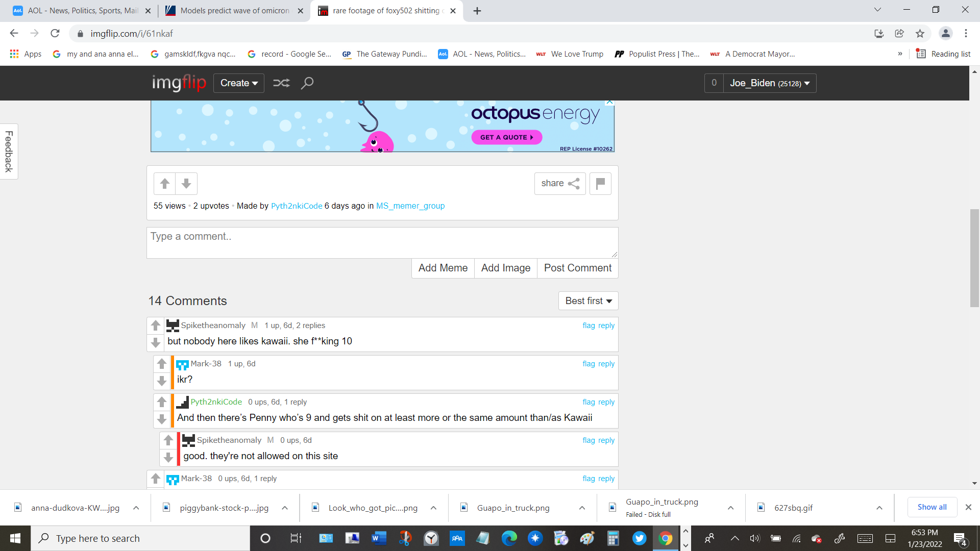Open Microsoft Edge from the taskbar

coord(509,538)
